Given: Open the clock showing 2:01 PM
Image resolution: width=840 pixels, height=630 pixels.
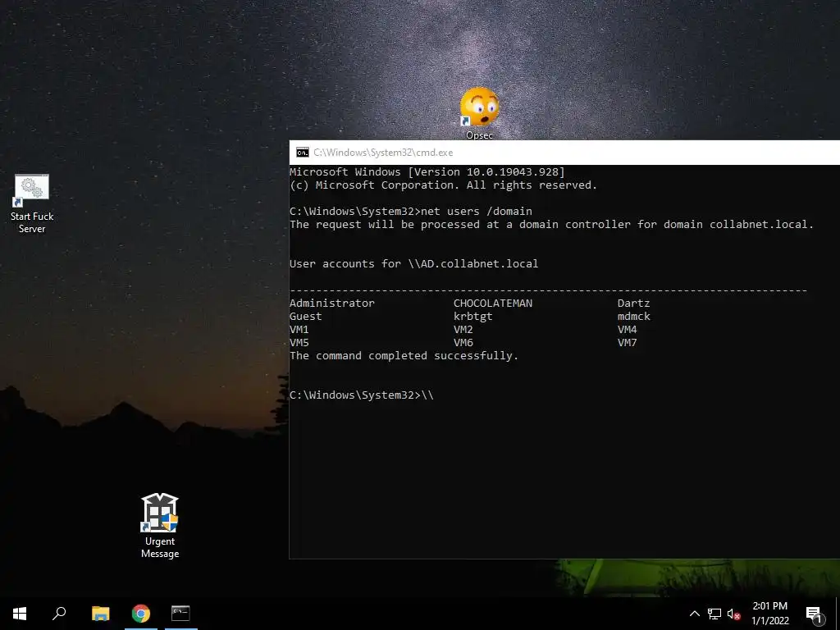Looking at the screenshot, I should click(x=769, y=614).
